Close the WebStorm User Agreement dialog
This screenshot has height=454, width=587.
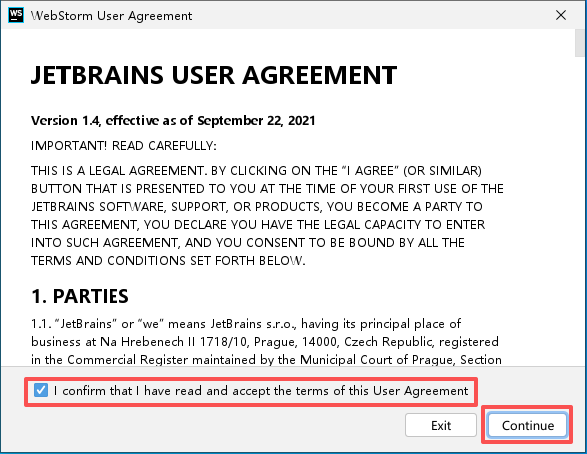click(560, 15)
